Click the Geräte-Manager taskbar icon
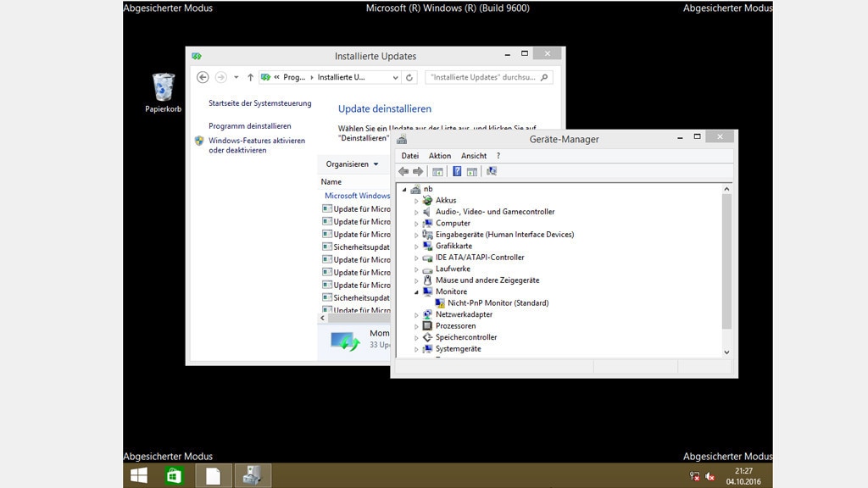Viewport: 868px width, 488px height. coord(253,475)
